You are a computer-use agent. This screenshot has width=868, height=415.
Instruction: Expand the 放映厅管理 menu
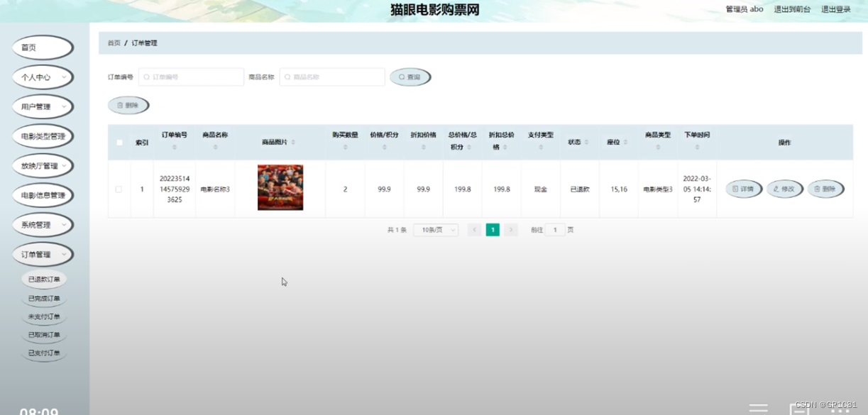coord(43,166)
